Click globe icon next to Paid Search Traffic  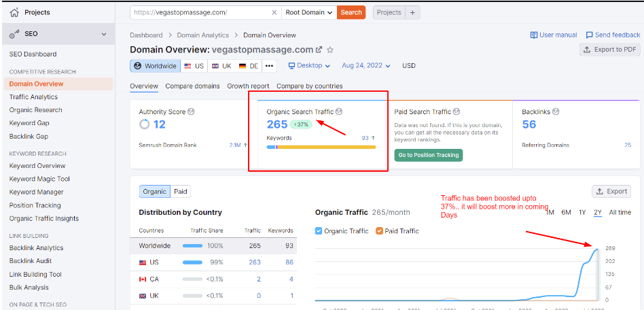[457, 111]
